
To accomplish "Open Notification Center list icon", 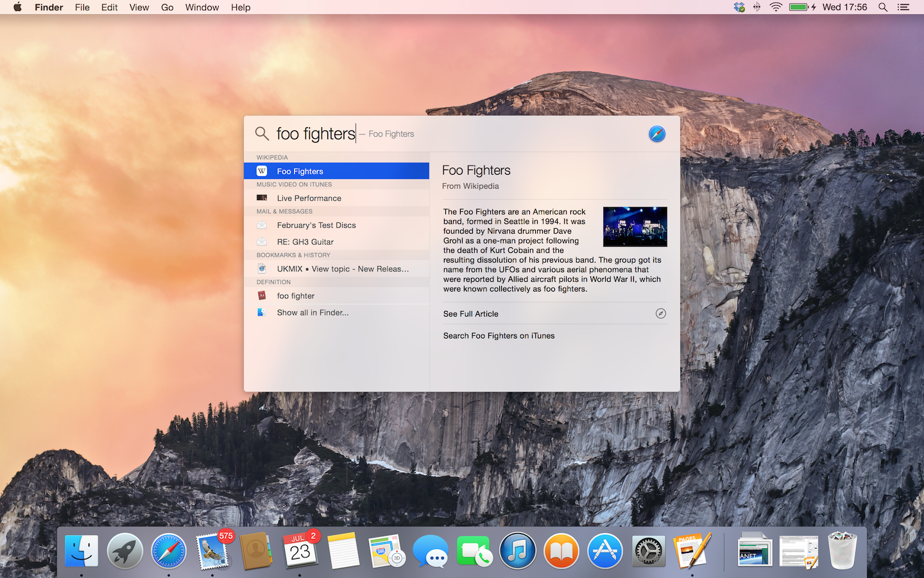I will [x=903, y=7].
